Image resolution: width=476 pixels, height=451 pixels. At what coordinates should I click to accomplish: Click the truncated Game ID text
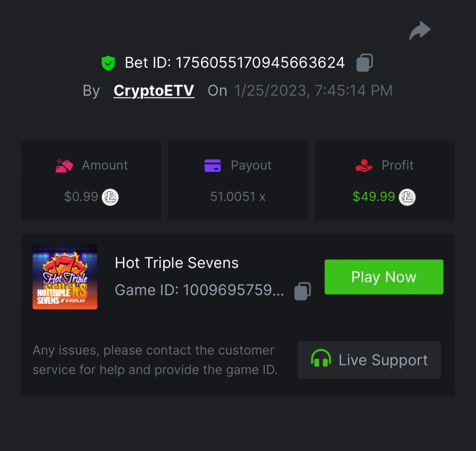(x=199, y=290)
